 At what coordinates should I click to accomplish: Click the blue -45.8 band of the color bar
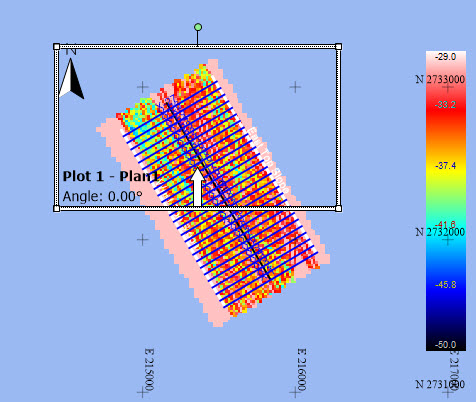tap(446, 285)
